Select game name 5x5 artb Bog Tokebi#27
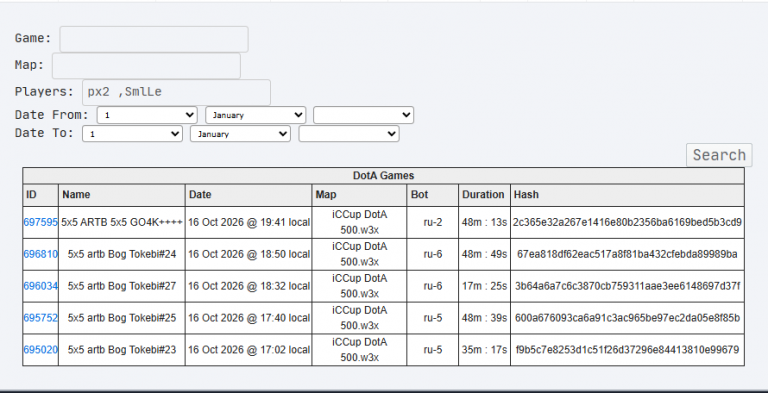 (122, 286)
